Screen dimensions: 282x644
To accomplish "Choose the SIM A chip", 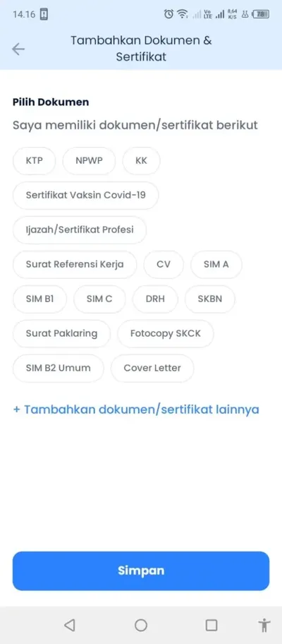I will 216,264.
